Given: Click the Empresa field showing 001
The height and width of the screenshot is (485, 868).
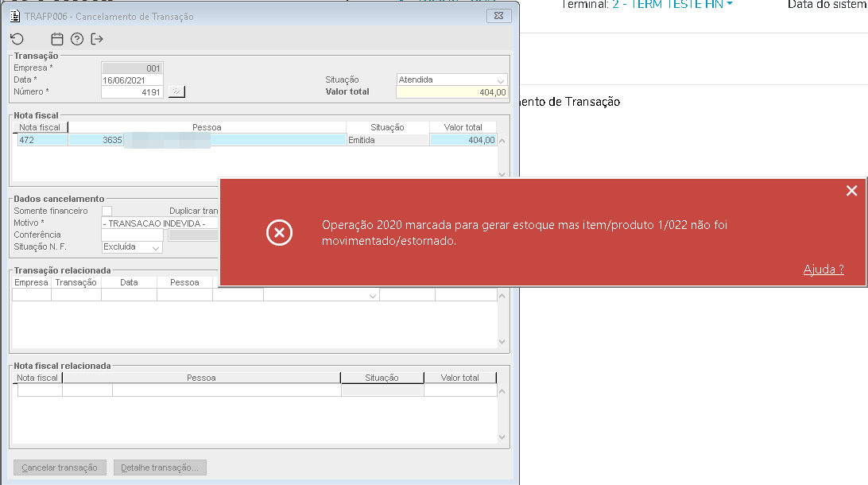Looking at the screenshot, I should pyautogui.click(x=132, y=68).
